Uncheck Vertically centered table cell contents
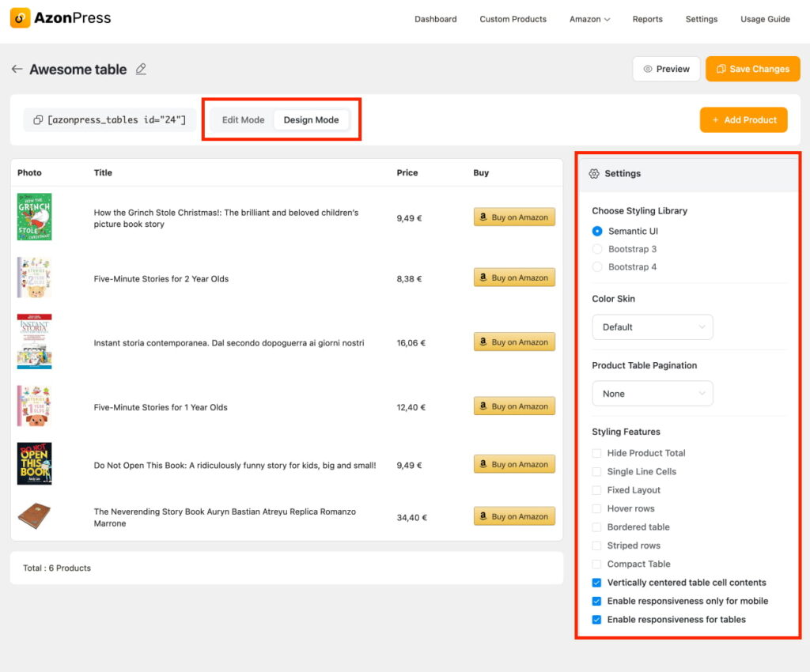 point(596,583)
